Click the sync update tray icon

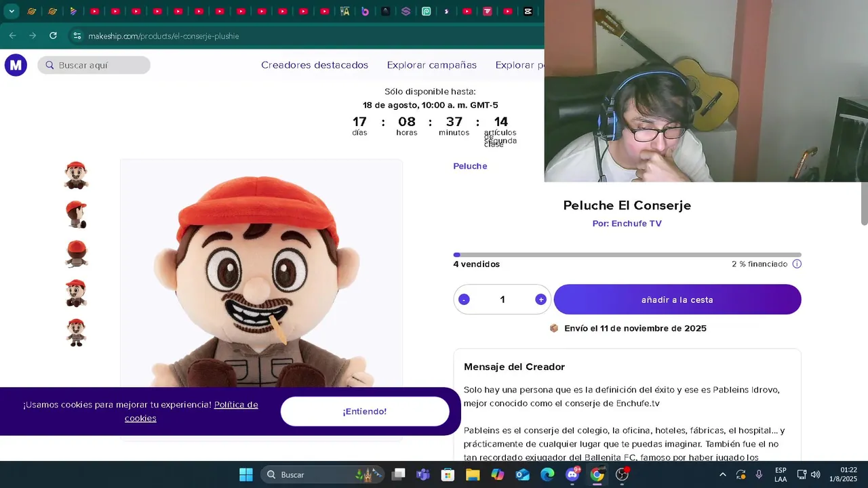[741, 474]
